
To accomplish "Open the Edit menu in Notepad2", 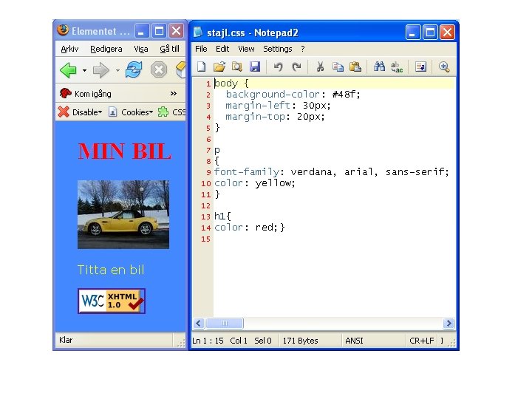I will click(x=222, y=49).
